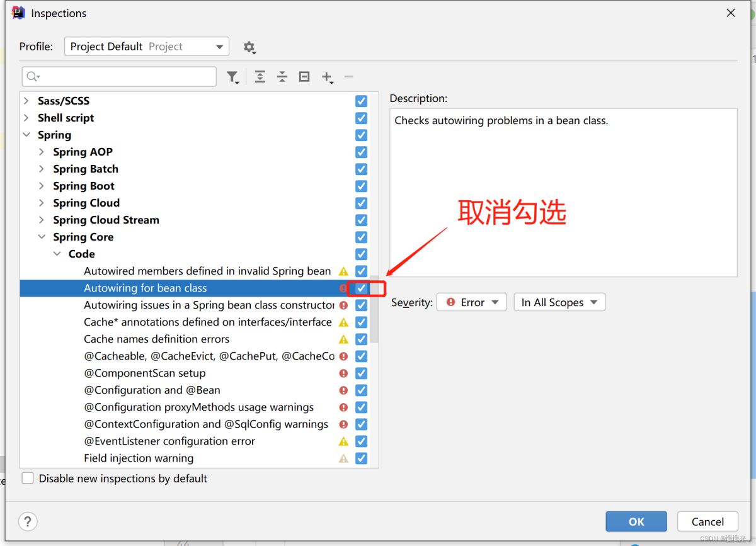Expand the Spring Batch node
This screenshot has height=546, width=756.
[x=42, y=169]
